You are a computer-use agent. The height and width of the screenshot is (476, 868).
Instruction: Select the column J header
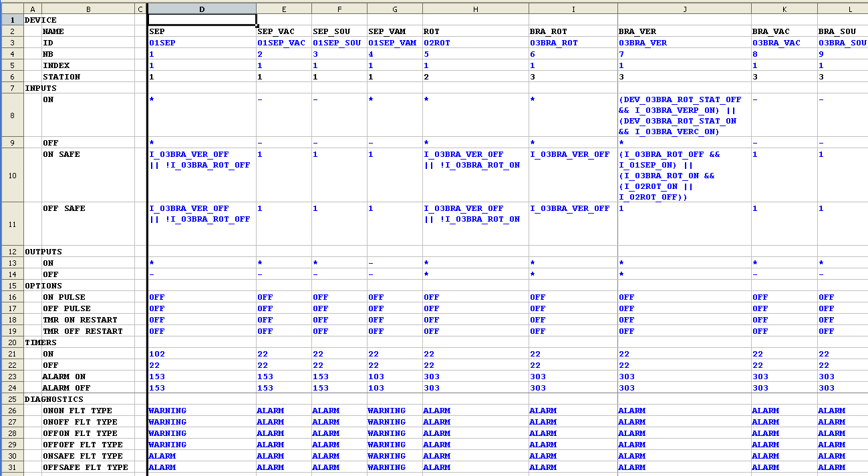click(x=684, y=9)
